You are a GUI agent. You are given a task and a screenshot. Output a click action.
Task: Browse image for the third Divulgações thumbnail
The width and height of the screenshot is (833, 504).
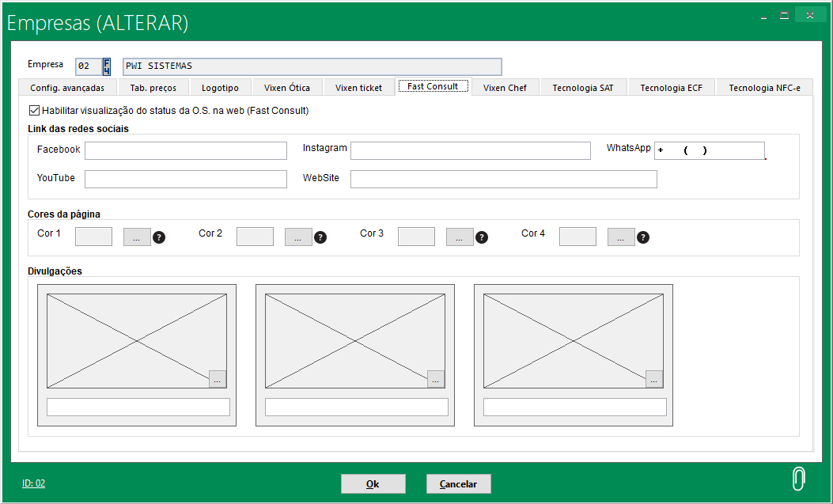(654, 379)
